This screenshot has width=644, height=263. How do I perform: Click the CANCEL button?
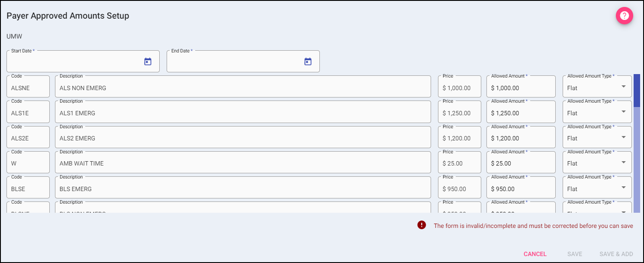click(535, 254)
